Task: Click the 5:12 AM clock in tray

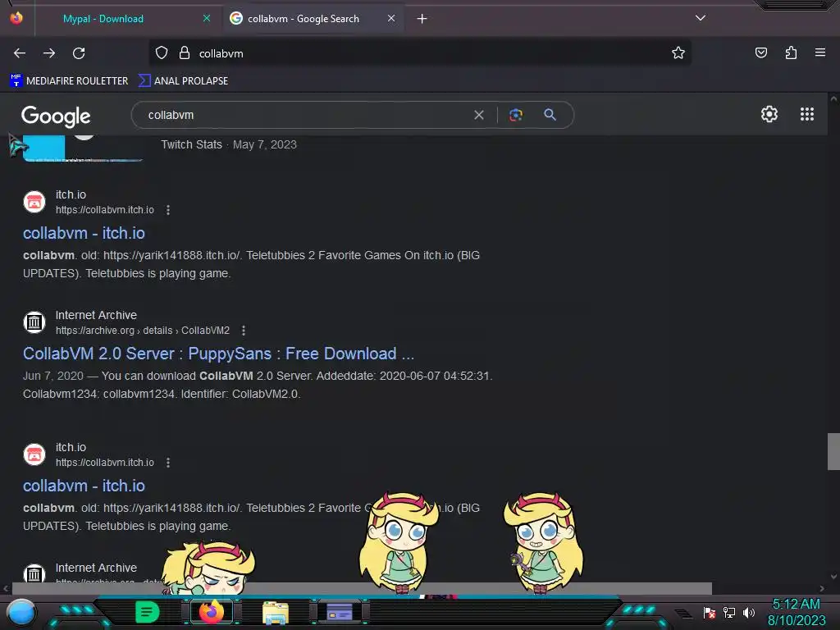Action: [796, 604]
